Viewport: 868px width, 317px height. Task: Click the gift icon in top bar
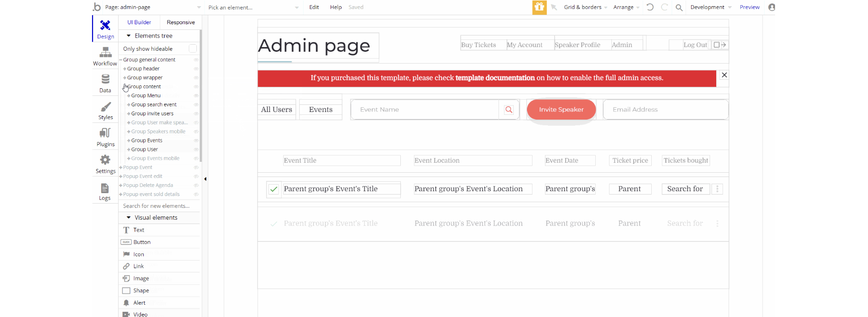[539, 7]
